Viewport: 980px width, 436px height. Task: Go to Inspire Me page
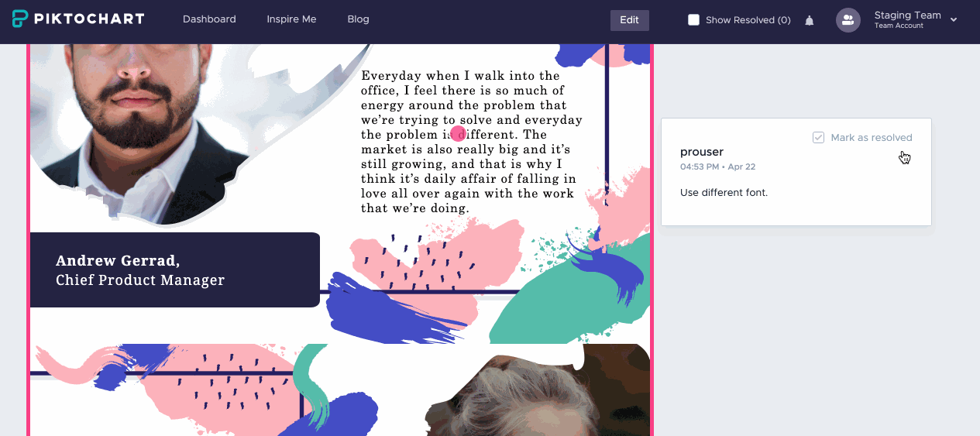[291, 19]
